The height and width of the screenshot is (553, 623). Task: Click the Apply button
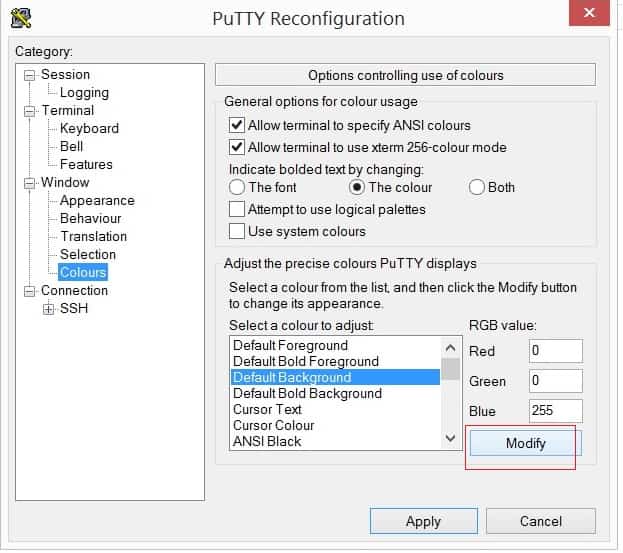coord(424,521)
